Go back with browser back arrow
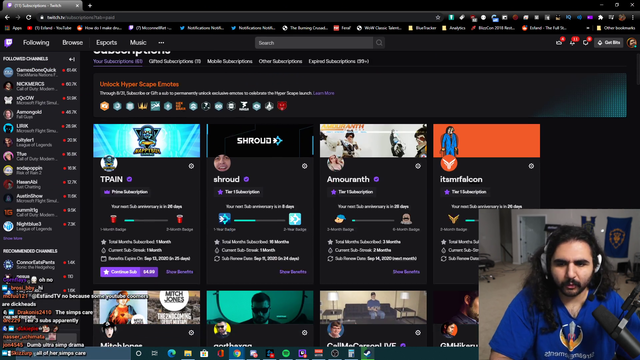 coord(7,17)
